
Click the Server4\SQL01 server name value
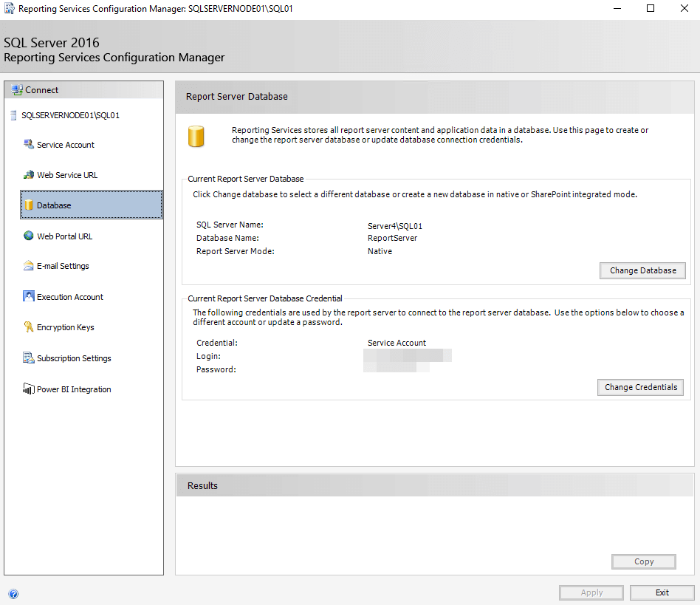(394, 226)
